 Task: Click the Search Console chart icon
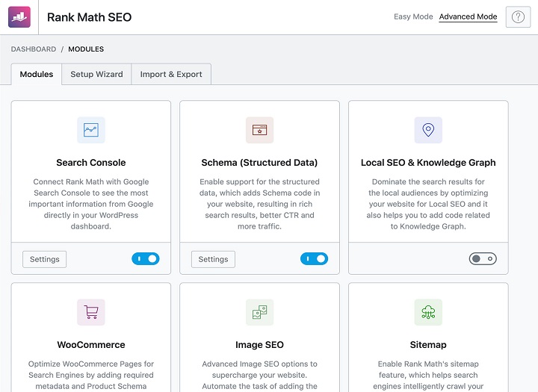(x=91, y=130)
